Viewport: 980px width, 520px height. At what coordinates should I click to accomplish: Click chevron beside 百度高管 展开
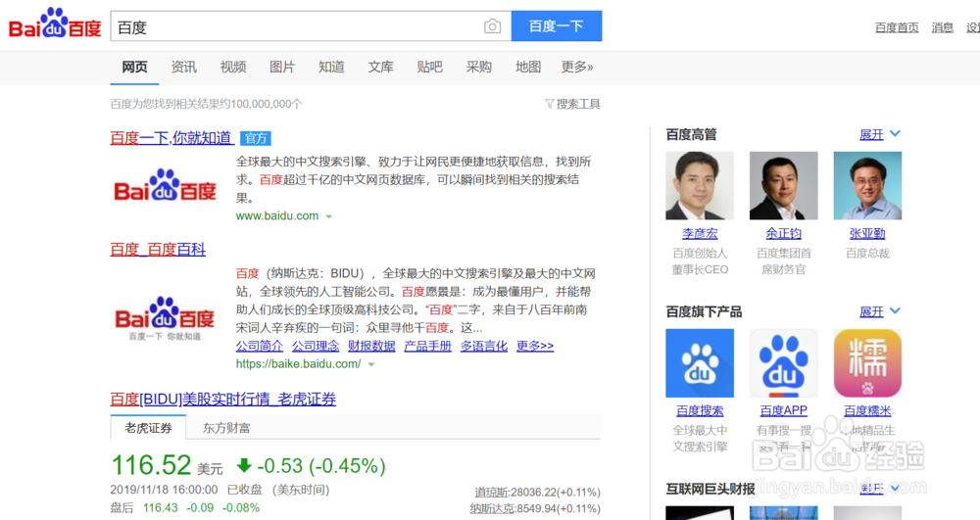[x=895, y=133]
